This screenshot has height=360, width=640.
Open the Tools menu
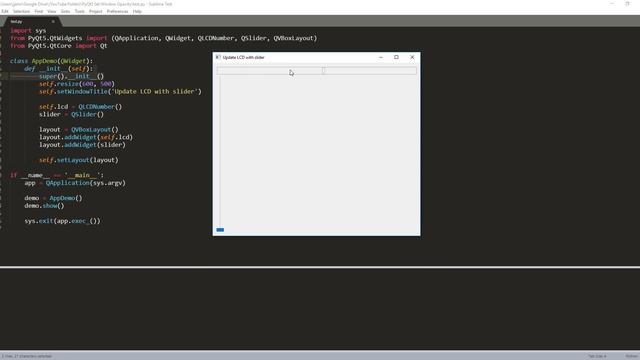[x=80, y=11]
